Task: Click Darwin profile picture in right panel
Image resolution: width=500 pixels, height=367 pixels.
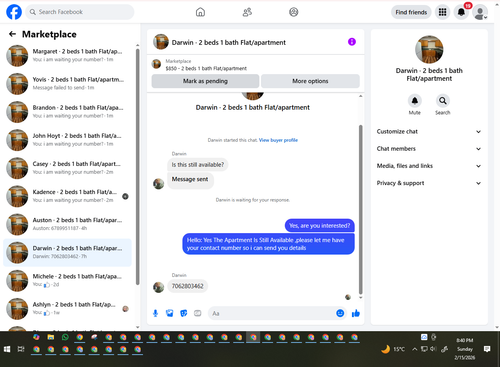Action: 429,49
